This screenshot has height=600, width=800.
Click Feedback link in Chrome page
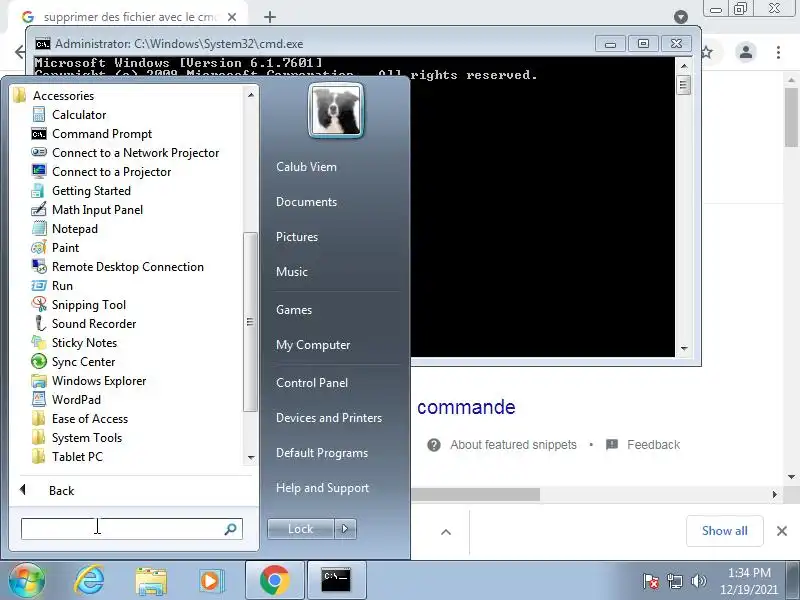tap(654, 445)
